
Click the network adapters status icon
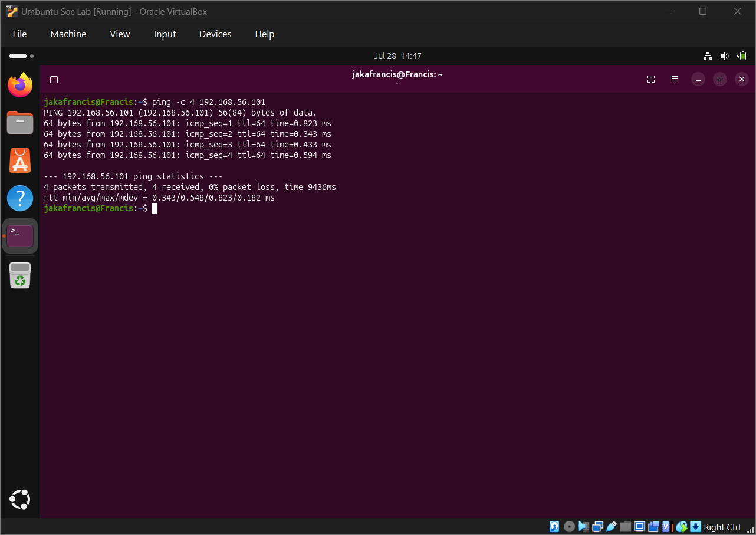(x=597, y=527)
